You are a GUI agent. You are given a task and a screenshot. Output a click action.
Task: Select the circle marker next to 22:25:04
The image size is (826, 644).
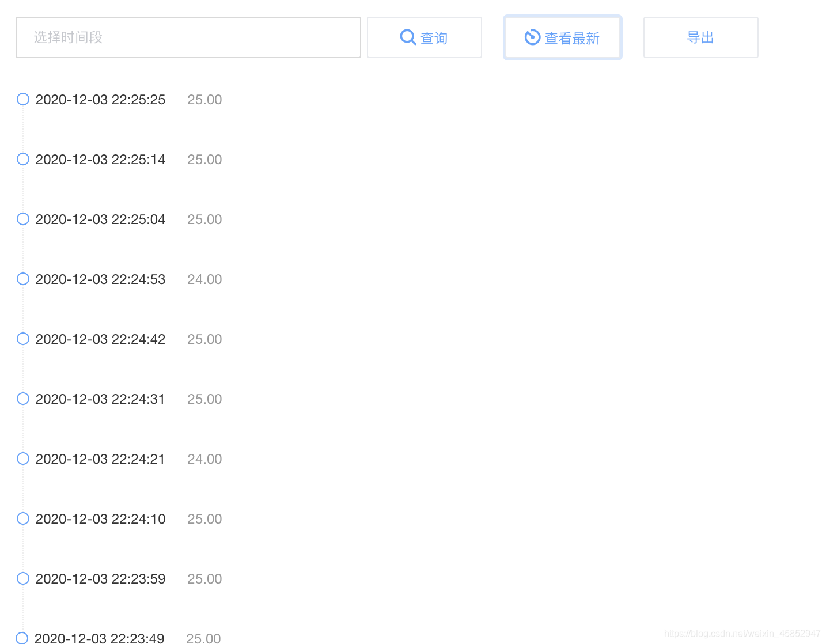click(22, 219)
